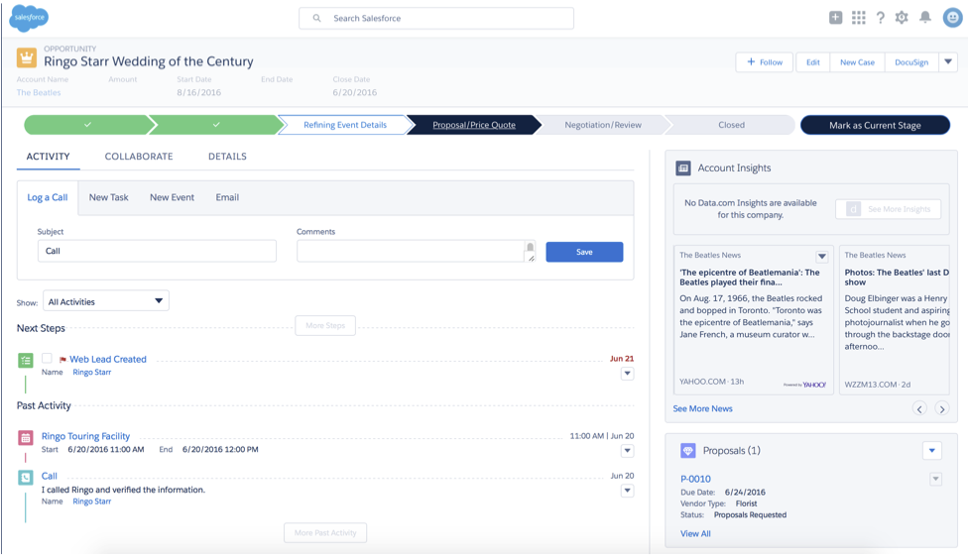The image size is (970, 560).
Task: Save the logged call
Action: 584,252
